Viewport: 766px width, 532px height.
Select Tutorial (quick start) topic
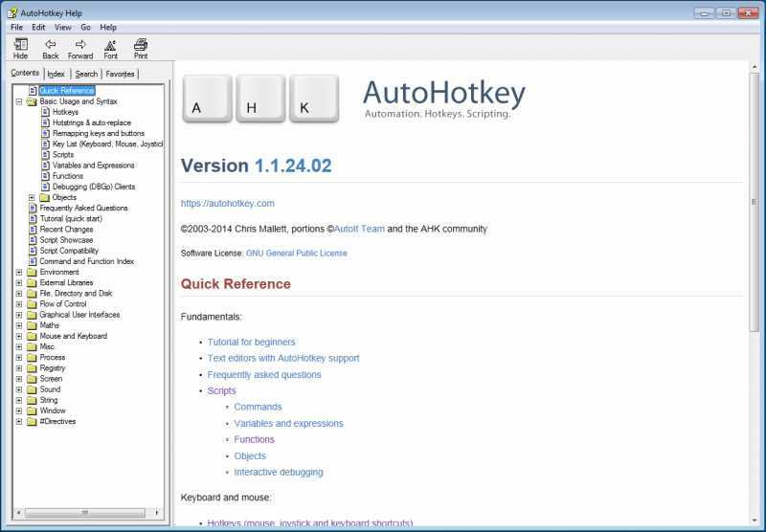pyautogui.click(x=71, y=219)
